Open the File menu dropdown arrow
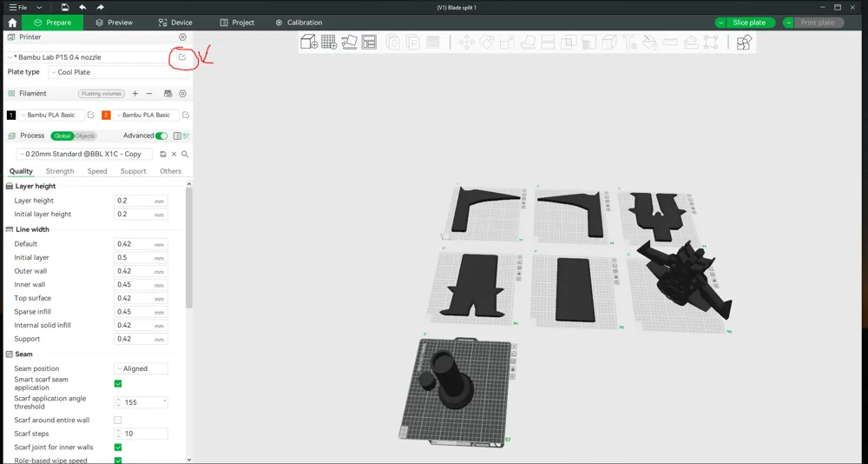 39,8
